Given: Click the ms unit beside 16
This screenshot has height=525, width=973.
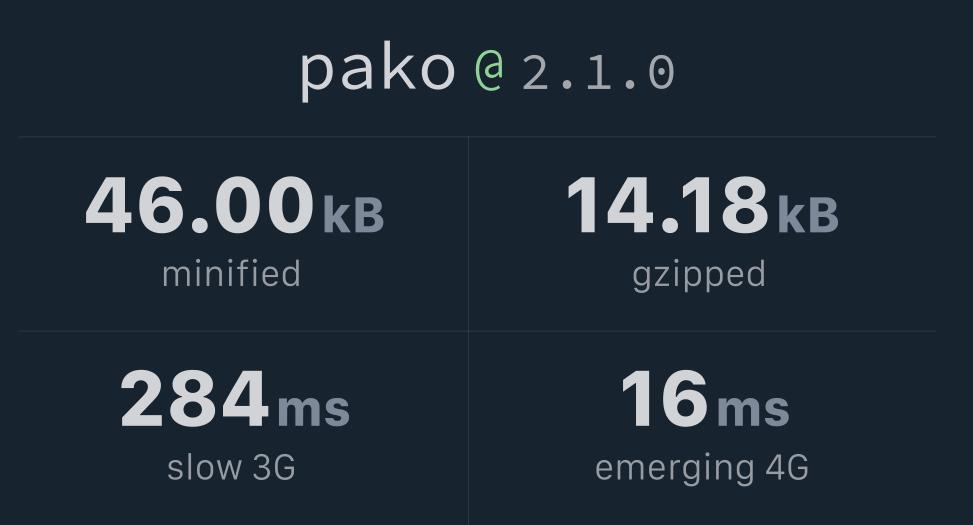Looking at the screenshot, I should [x=753, y=408].
